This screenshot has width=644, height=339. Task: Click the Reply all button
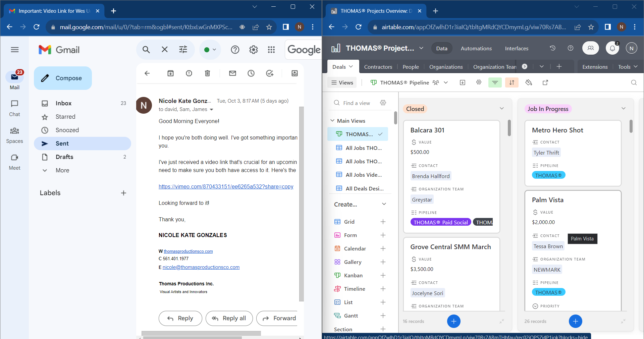click(x=229, y=318)
